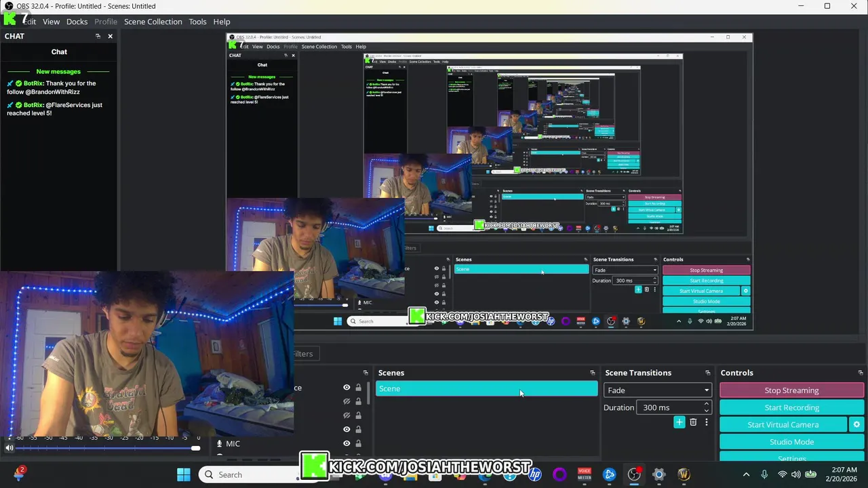The height and width of the screenshot is (488, 868).
Task: Hide the fifth source row eye
Action: click(x=347, y=443)
